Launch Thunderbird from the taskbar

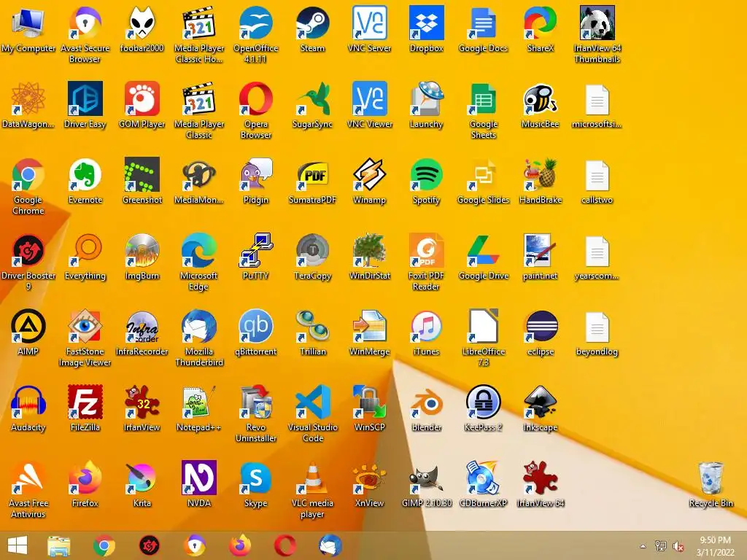[x=330, y=545]
